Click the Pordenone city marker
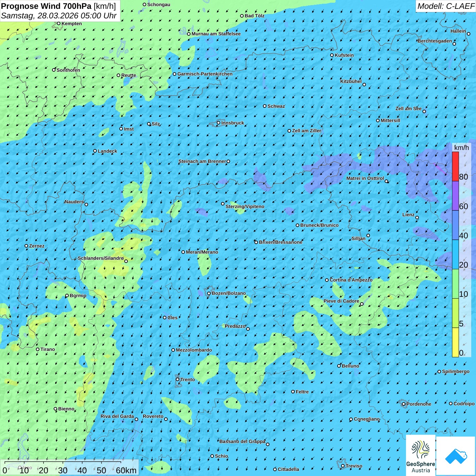Screen dimensions: 476x476 [404, 404]
